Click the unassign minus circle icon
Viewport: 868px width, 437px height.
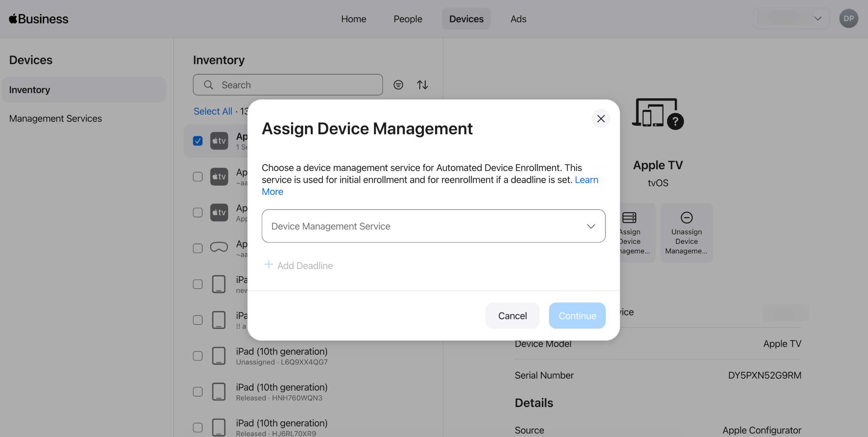coord(686,217)
